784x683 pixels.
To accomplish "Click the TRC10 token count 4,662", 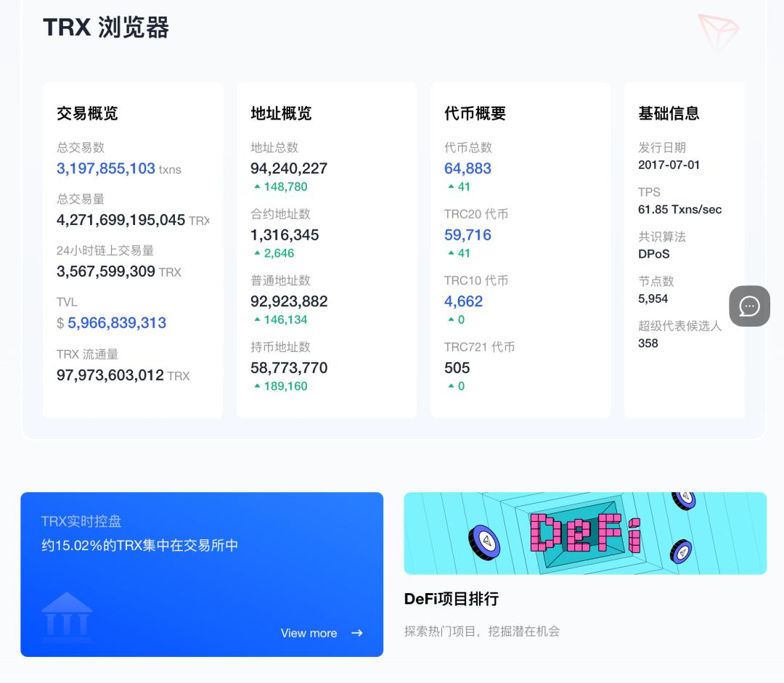I will pyautogui.click(x=463, y=301).
